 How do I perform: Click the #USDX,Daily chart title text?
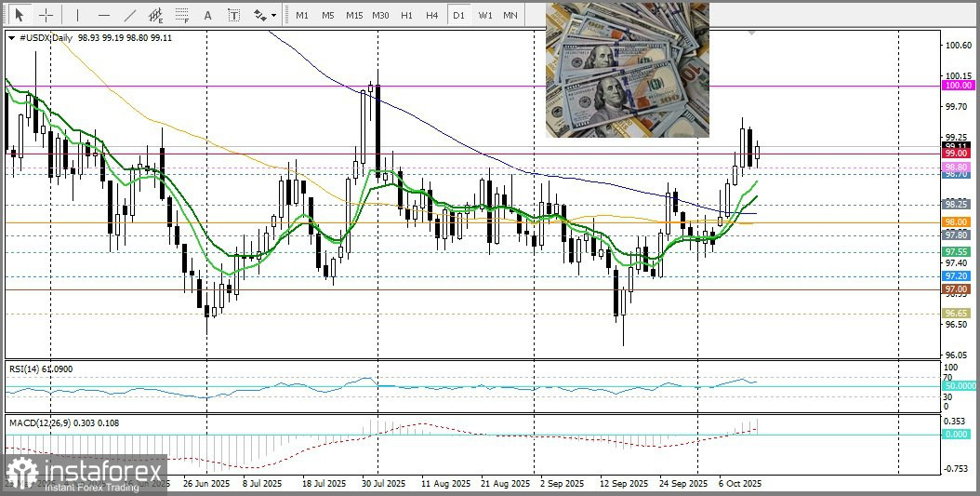[x=46, y=38]
